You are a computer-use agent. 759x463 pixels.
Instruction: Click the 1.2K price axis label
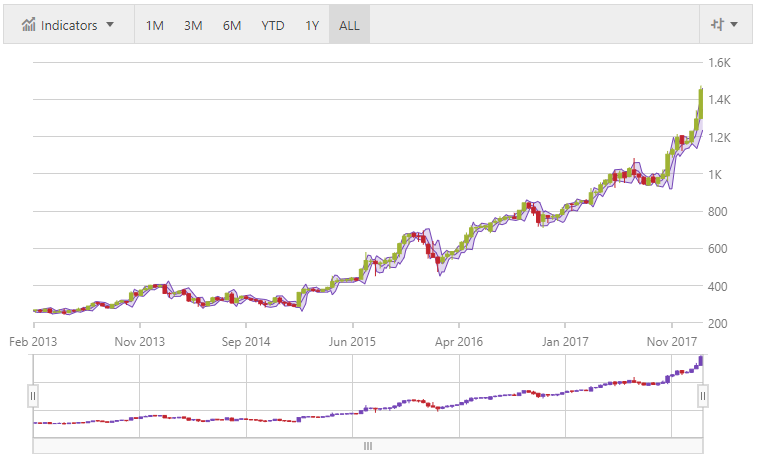(719, 137)
